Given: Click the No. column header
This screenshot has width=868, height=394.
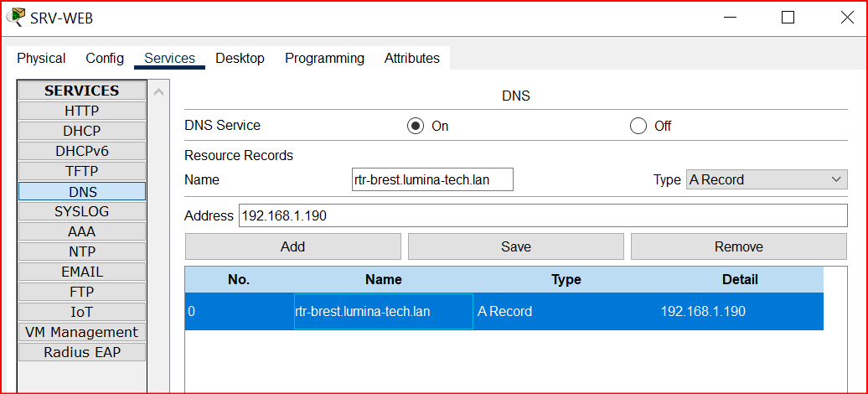Looking at the screenshot, I should tap(239, 280).
